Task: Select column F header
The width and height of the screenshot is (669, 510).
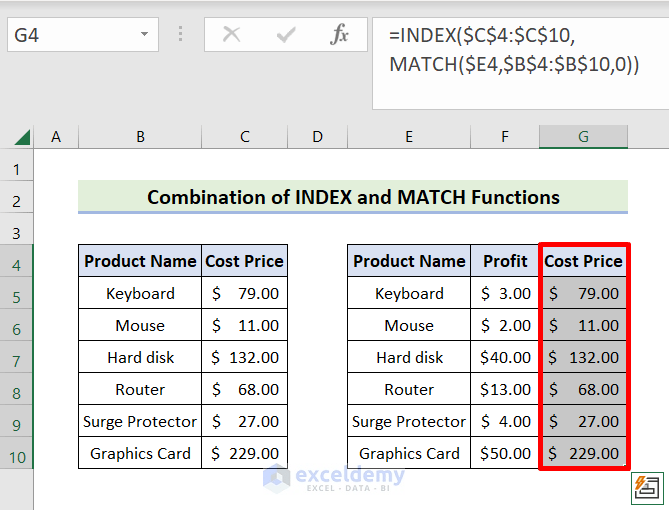Action: pyautogui.click(x=505, y=137)
